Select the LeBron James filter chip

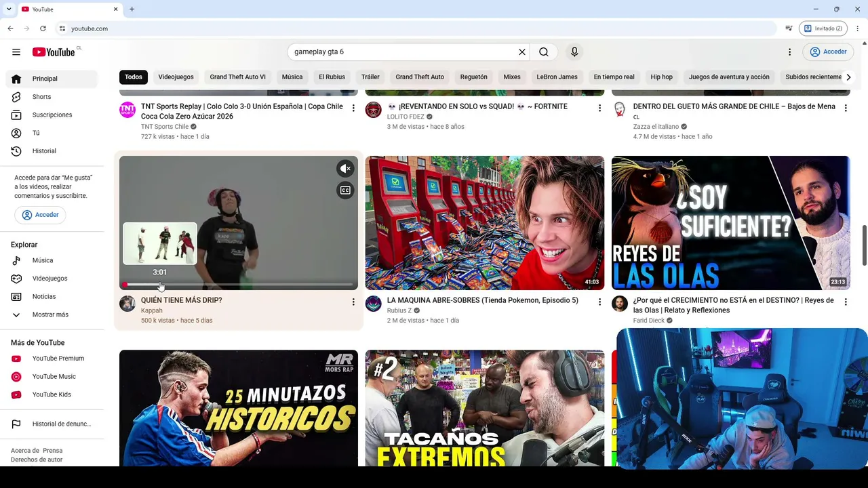click(557, 77)
